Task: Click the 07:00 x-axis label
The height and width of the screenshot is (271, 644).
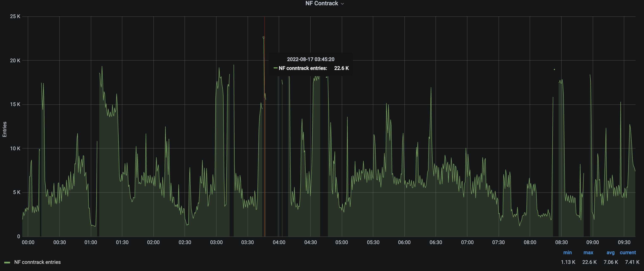Action: pos(467,242)
